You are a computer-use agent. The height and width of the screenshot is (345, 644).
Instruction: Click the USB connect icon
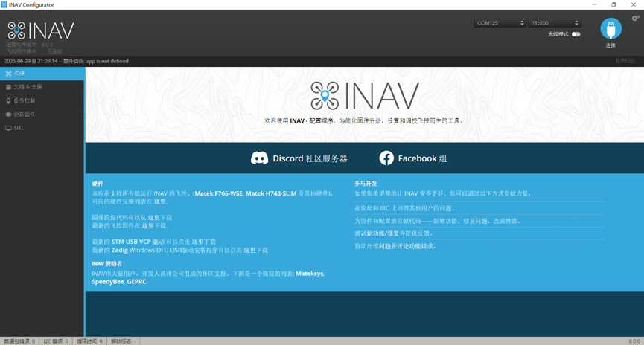pos(610,29)
